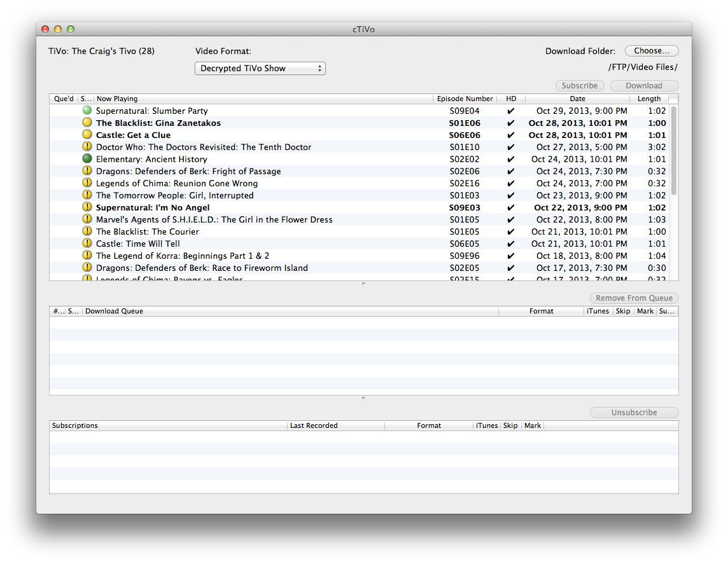Click yellow status icon for Castle: Get a Clue
728x564 pixels.
click(87, 135)
